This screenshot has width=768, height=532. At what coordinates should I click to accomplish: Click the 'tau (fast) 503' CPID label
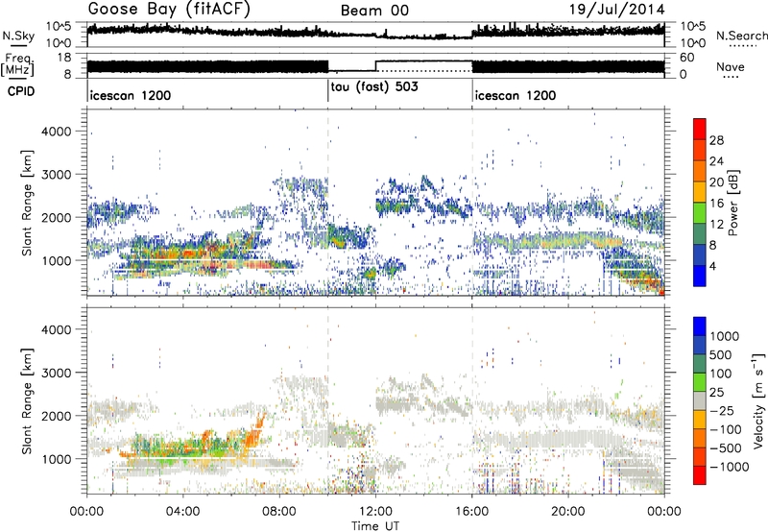click(x=374, y=87)
